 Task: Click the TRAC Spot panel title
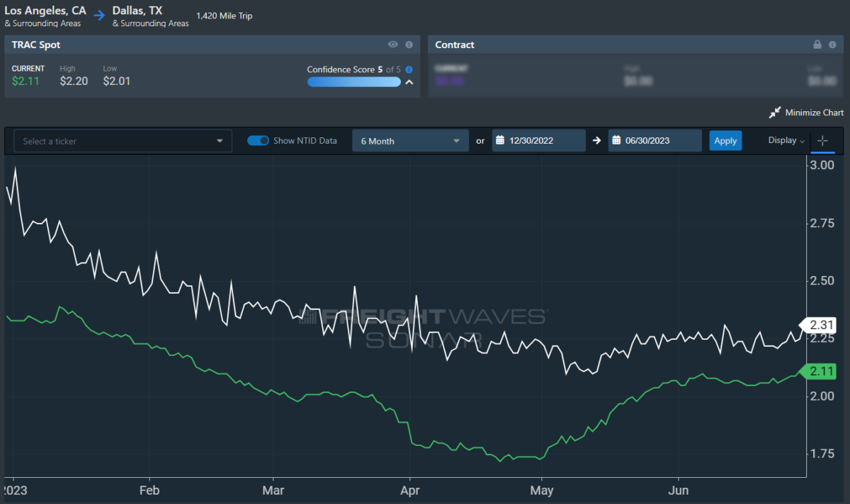35,45
